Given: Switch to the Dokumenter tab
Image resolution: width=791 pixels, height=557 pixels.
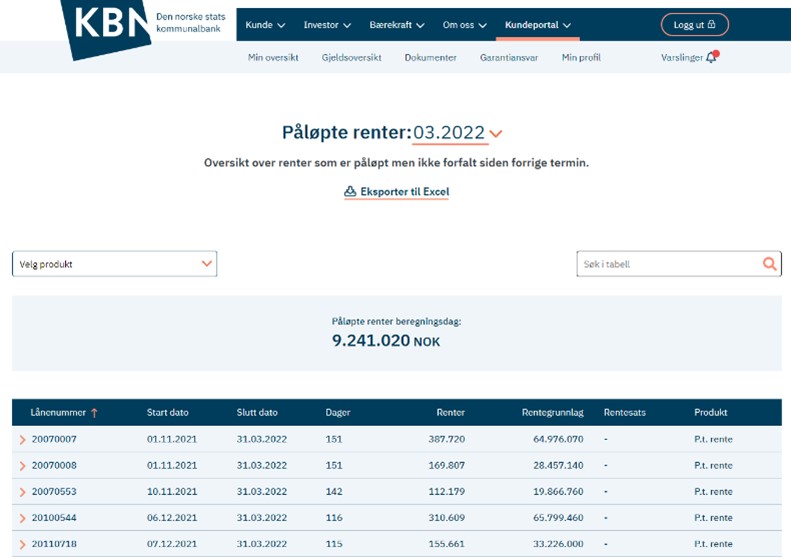Looking at the screenshot, I should [x=430, y=58].
